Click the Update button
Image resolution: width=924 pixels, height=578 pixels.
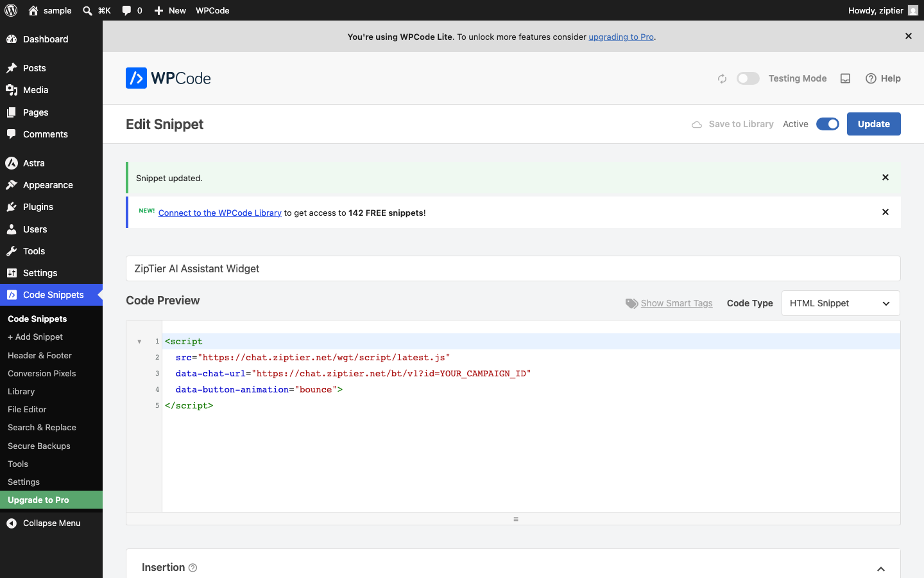tap(873, 124)
